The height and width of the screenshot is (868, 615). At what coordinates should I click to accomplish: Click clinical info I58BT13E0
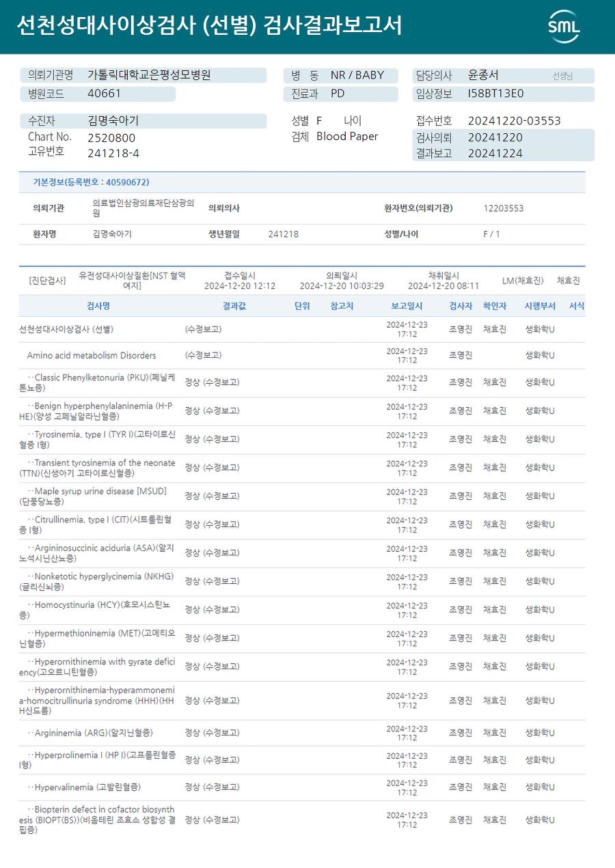[x=495, y=94]
